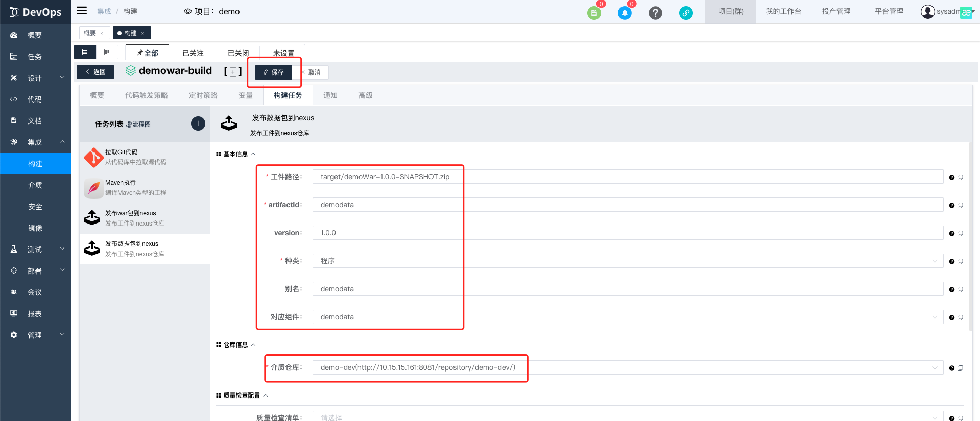Select the 发布war包到nexus task
This screenshot has width=980, height=421.
145,218
